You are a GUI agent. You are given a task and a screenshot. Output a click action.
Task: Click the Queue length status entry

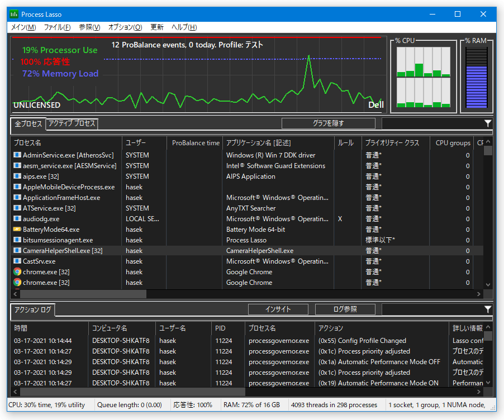(130, 405)
